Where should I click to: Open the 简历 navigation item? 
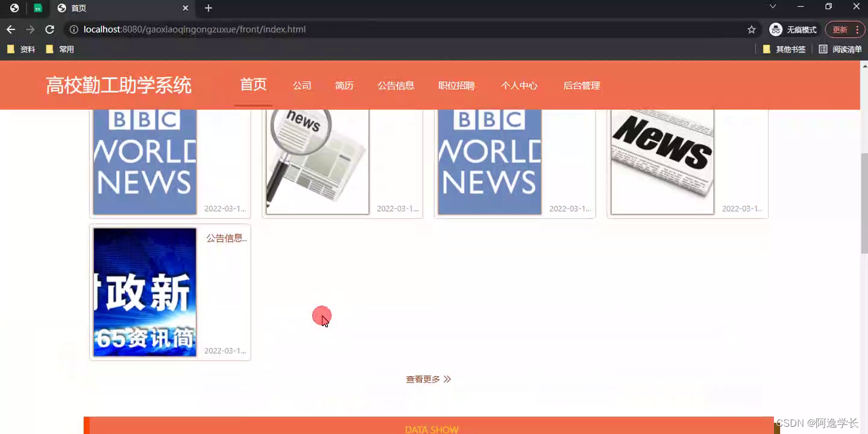(344, 86)
